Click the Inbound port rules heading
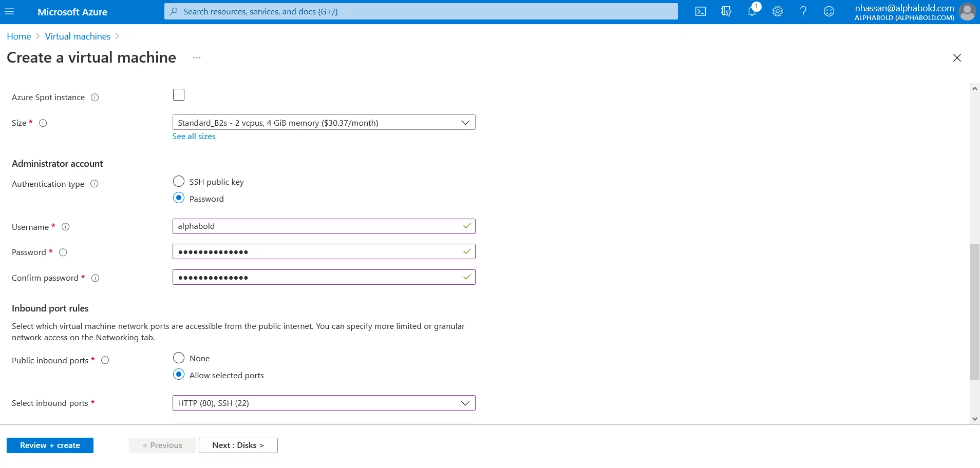This screenshot has width=980, height=468. click(x=50, y=308)
